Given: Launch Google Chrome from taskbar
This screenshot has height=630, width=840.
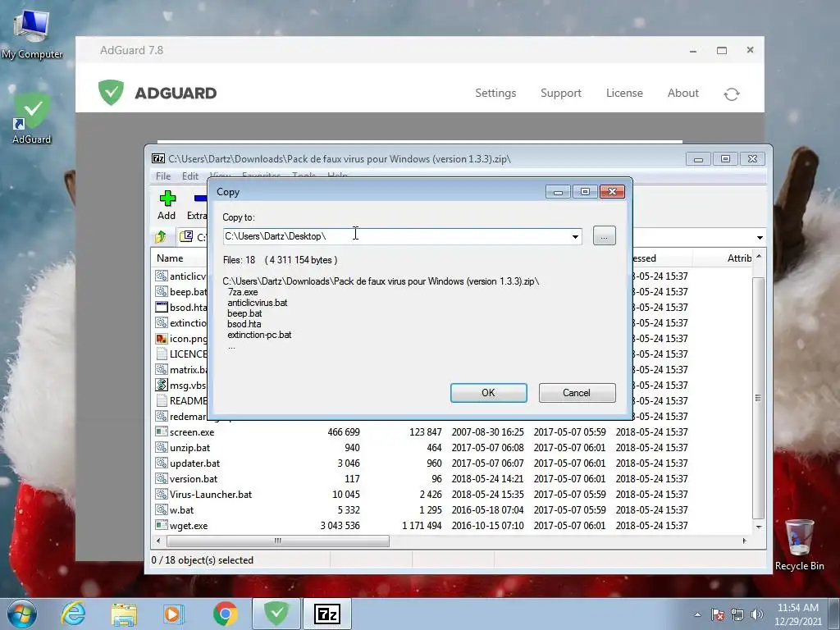Looking at the screenshot, I should tap(226, 614).
